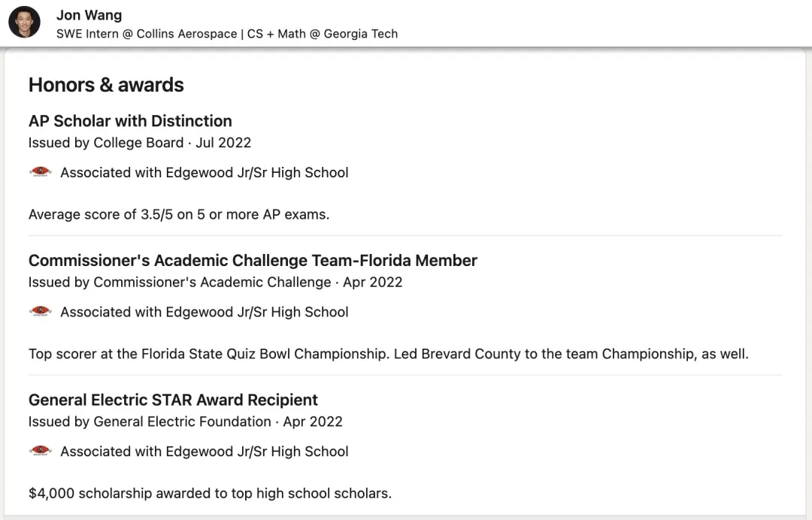Click the school logo under General Electric STAR award

[x=41, y=451]
